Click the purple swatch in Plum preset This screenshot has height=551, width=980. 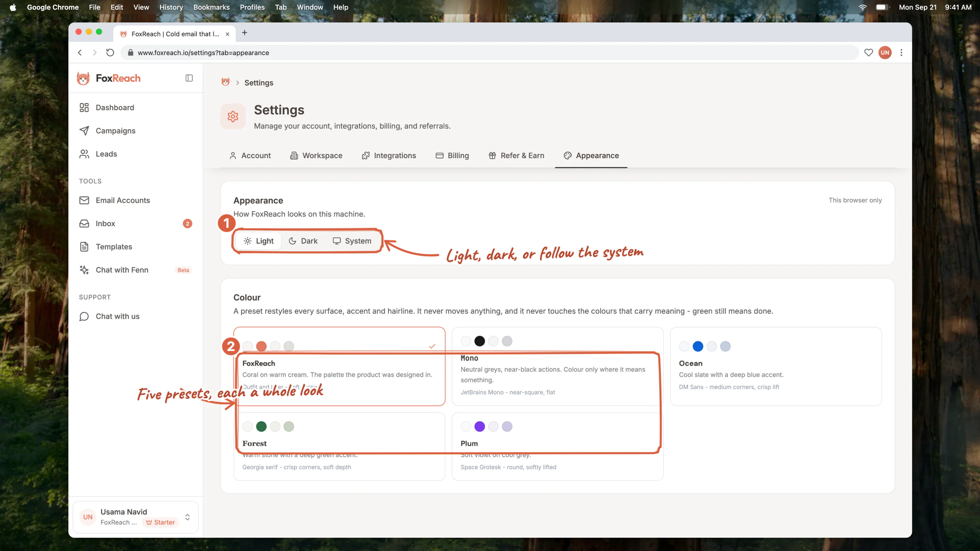(x=480, y=427)
